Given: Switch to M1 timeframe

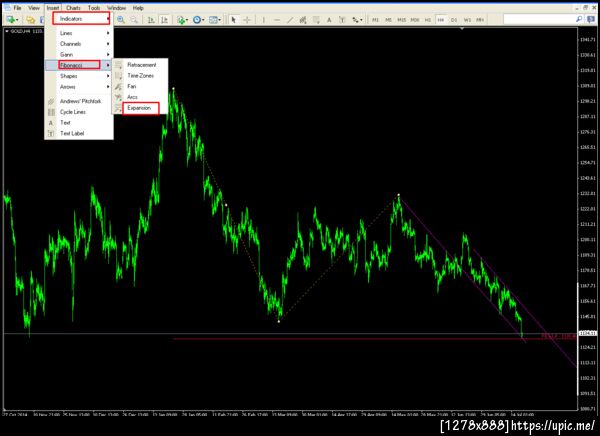Looking at the screenshot, I should [x=375, y=20].
